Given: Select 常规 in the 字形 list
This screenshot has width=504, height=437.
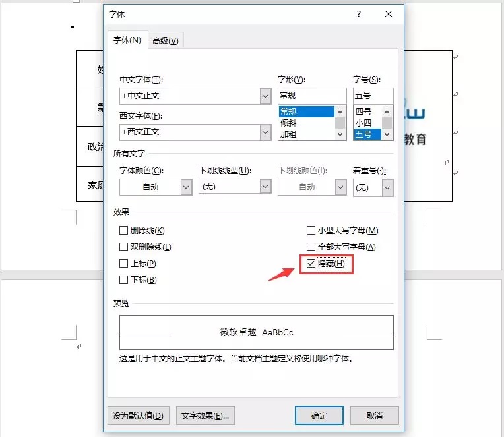Looking at the screenshot, I should point(306,112).
